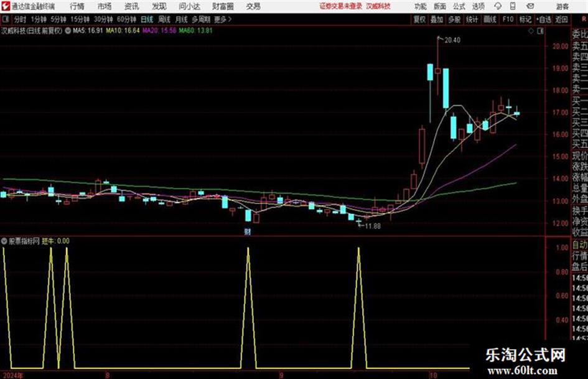Open the 功能 menu
The image size is (588, 379).
click(x=421, y=6)
